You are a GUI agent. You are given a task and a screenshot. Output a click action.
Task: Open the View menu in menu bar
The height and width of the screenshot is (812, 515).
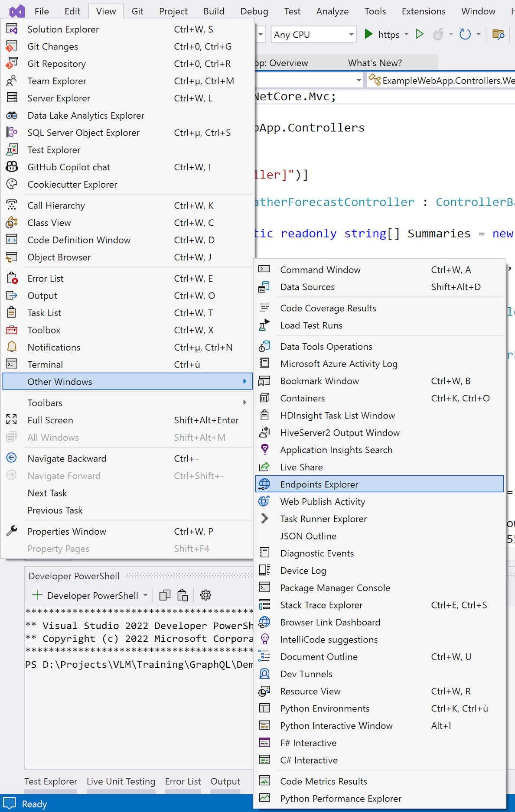tap(106, 11)
